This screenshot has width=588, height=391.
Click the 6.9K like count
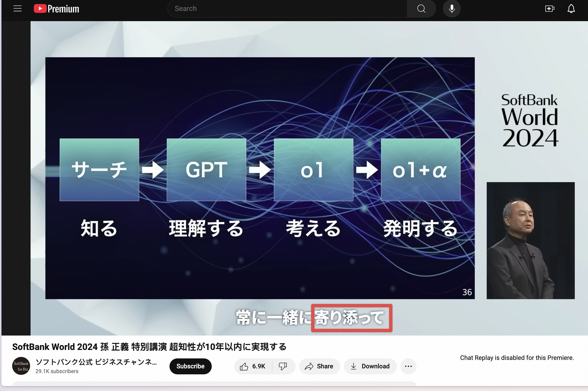tap(259, 366)
